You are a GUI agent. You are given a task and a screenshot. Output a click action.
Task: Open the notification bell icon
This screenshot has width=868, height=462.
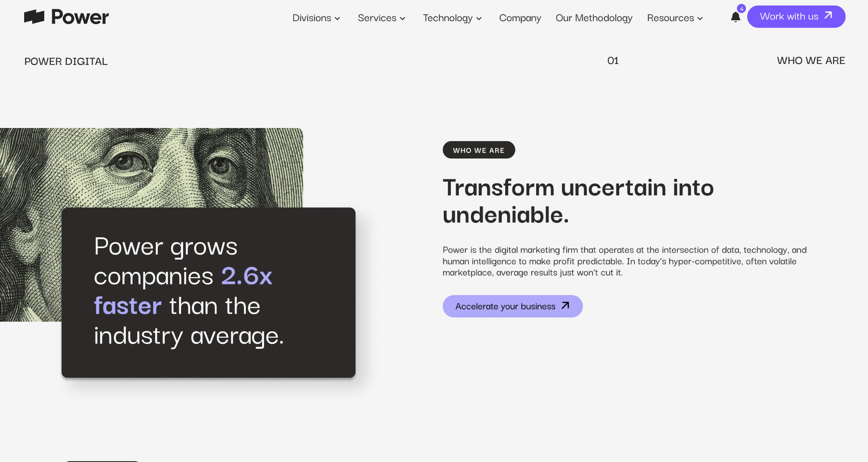tap(736, 17)
